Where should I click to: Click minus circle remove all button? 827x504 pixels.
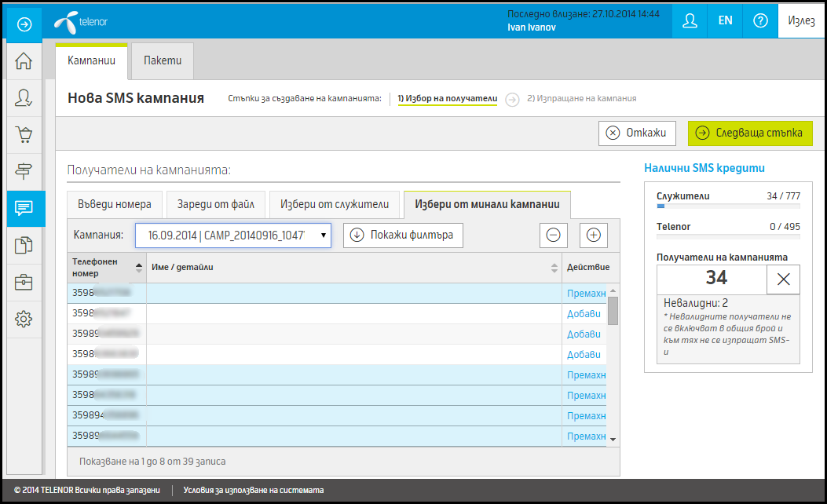(553, 236)
